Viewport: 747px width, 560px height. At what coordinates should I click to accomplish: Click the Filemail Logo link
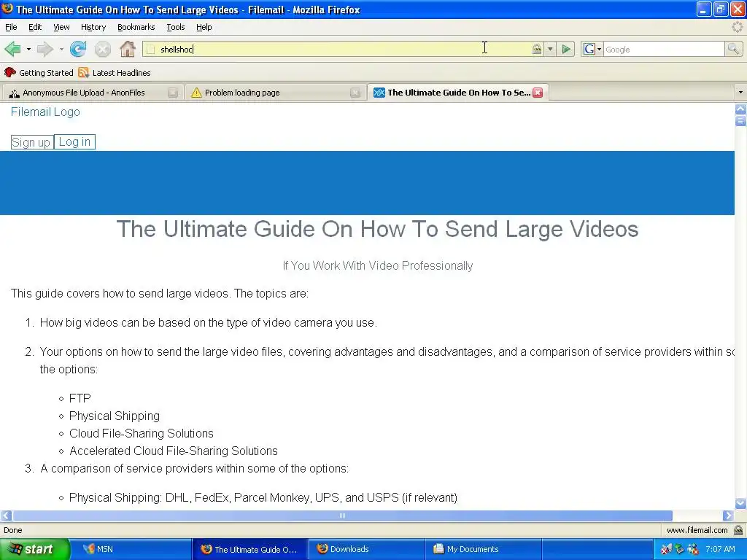click(x=45, y=112)
